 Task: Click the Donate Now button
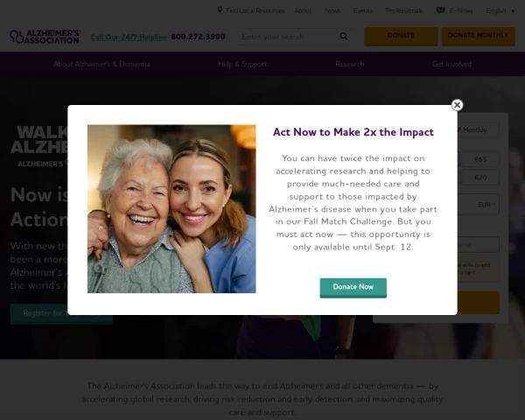pos(353,288)
